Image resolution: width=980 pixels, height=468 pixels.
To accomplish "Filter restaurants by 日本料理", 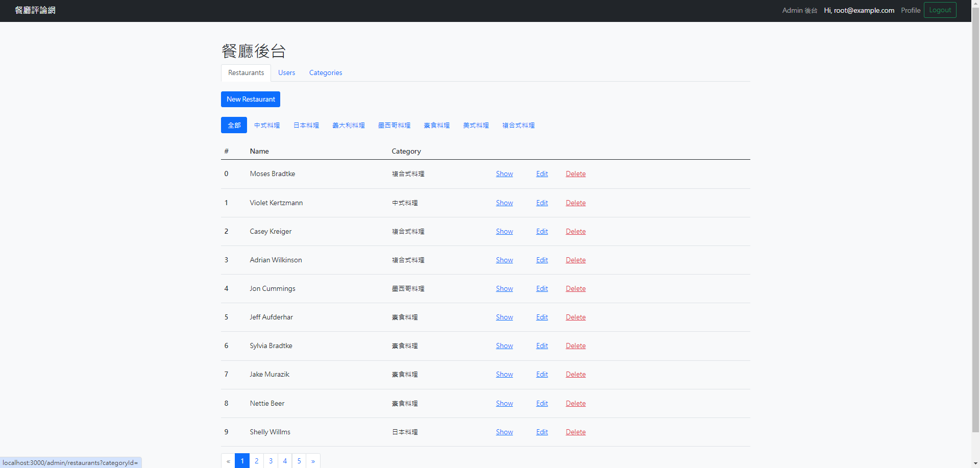I will [306, 125].
